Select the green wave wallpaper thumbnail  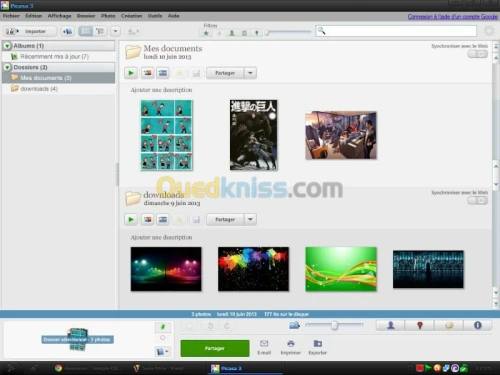(x=341, y=269)
